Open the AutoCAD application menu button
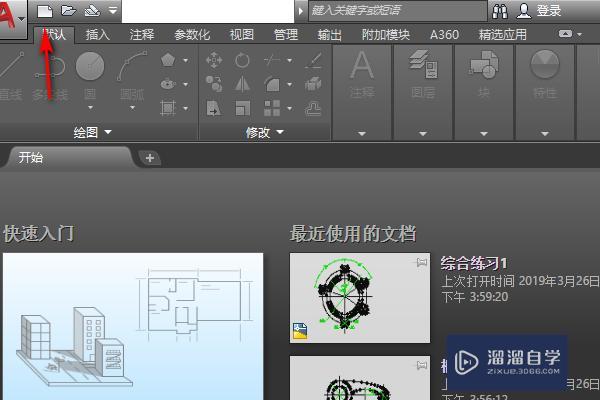 12,17
